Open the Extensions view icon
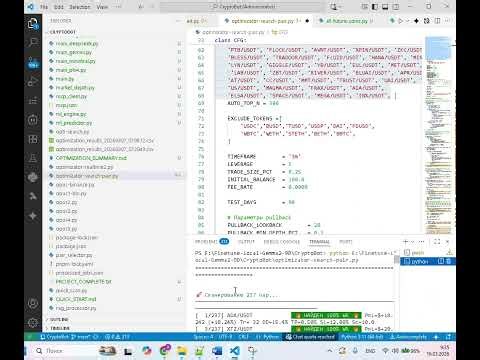 coord(33,139)
